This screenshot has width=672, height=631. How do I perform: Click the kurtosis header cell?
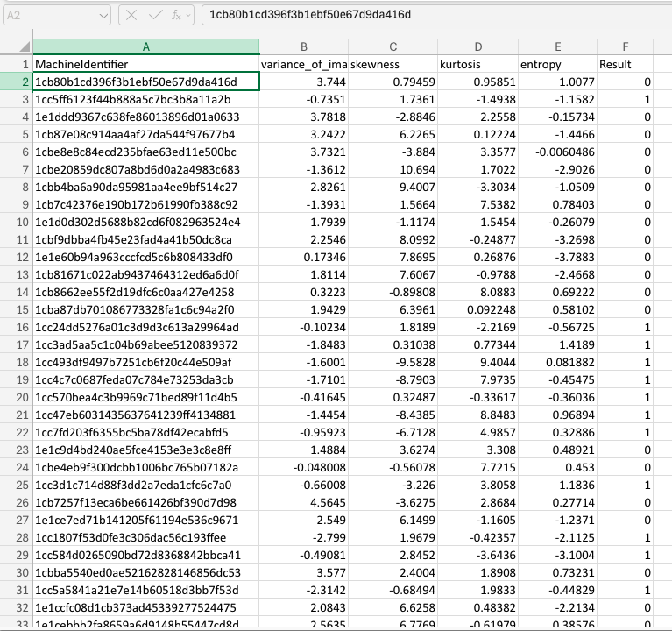tap(477, 65)
